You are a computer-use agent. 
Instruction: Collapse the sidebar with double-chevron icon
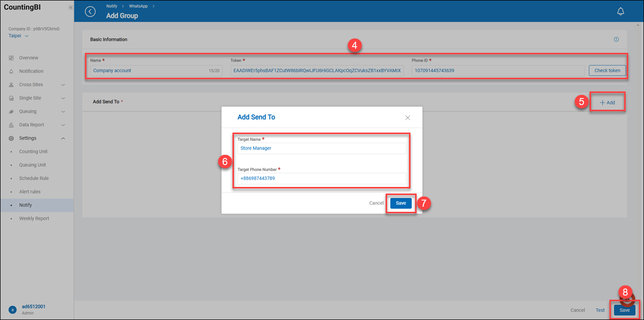click(x=70, y=8)
